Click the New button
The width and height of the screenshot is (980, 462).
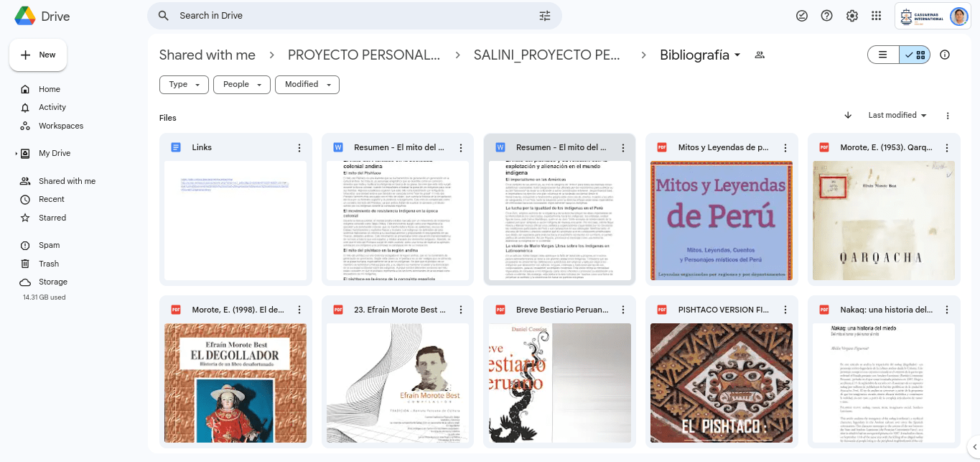click(x=38, y=55)
